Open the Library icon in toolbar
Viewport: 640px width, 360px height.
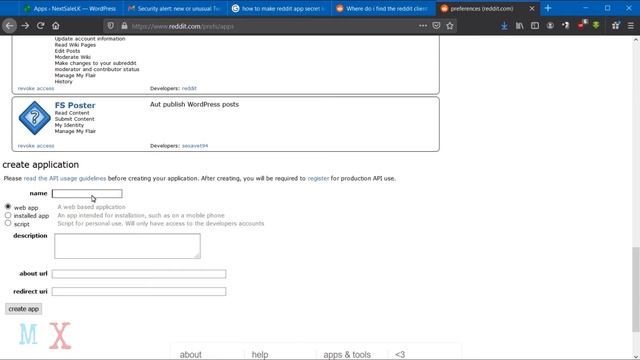pyautogui.click(x=520, y=26)
